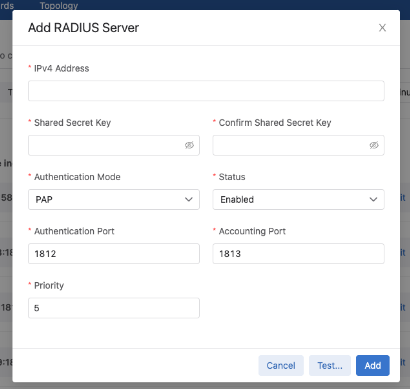Click the Add RADIUS Server title
Screen dimensions: 410x389
click(x=83, y=28)
